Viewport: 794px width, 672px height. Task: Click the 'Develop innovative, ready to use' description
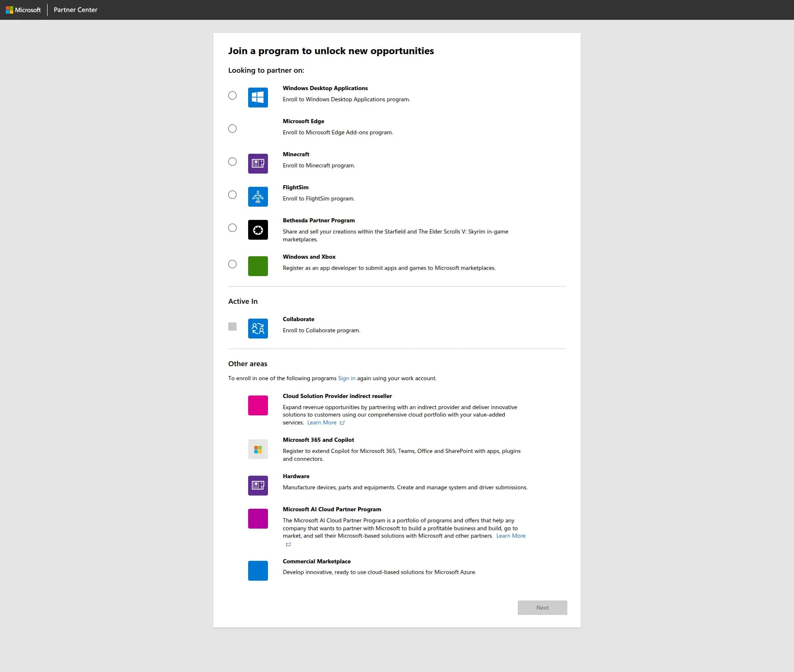pyautogui.click(x=380, y=572)
